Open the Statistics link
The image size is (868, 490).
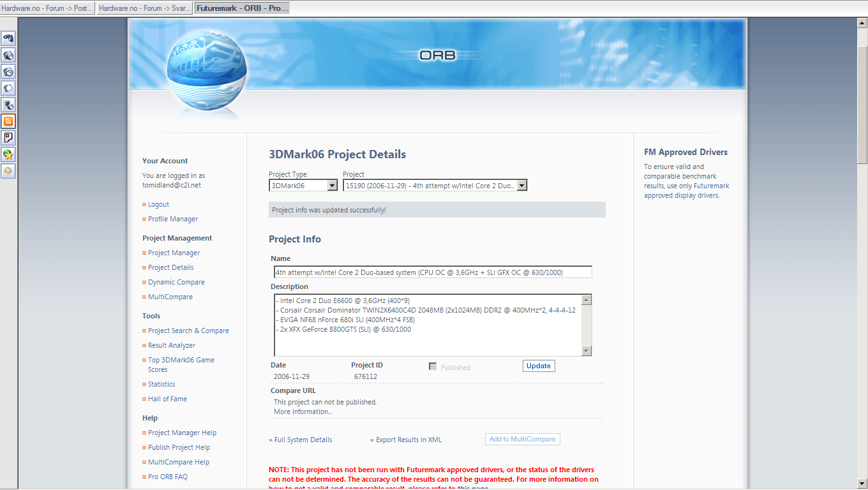[161, 385]
